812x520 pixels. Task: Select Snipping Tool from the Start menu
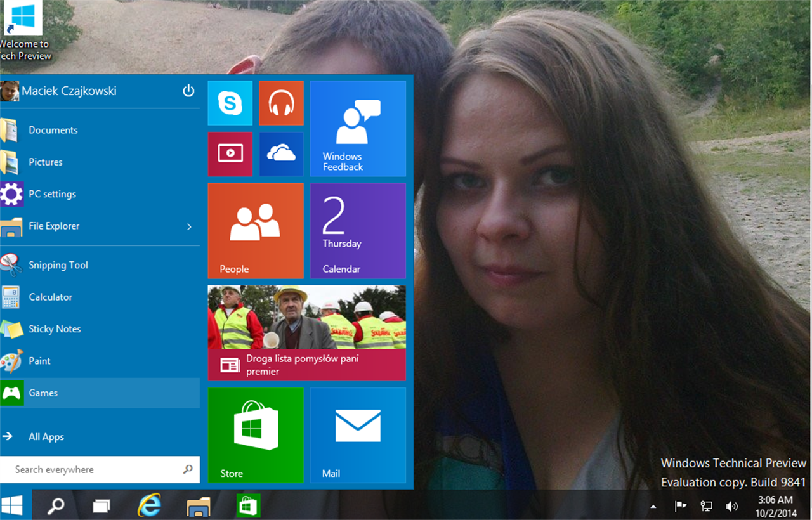(x=58, y=265)
